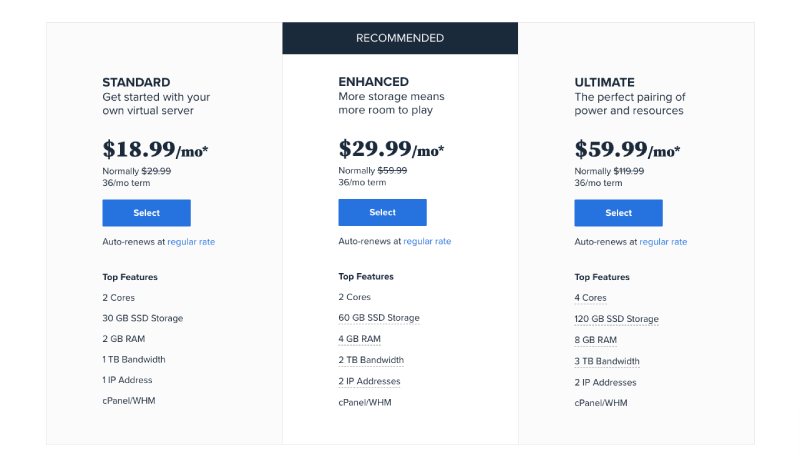Select the Enhanced plan button
The width and height of the screenshot is (800, 469).
(382, 212)
